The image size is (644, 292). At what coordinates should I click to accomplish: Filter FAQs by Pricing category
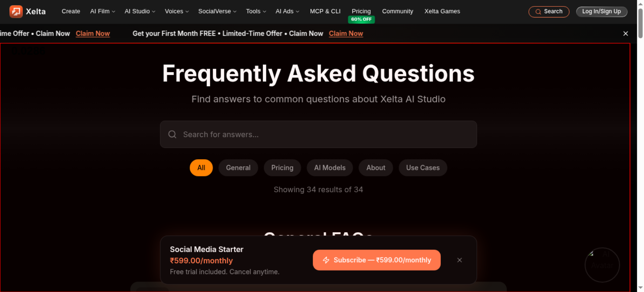[282, 168]
